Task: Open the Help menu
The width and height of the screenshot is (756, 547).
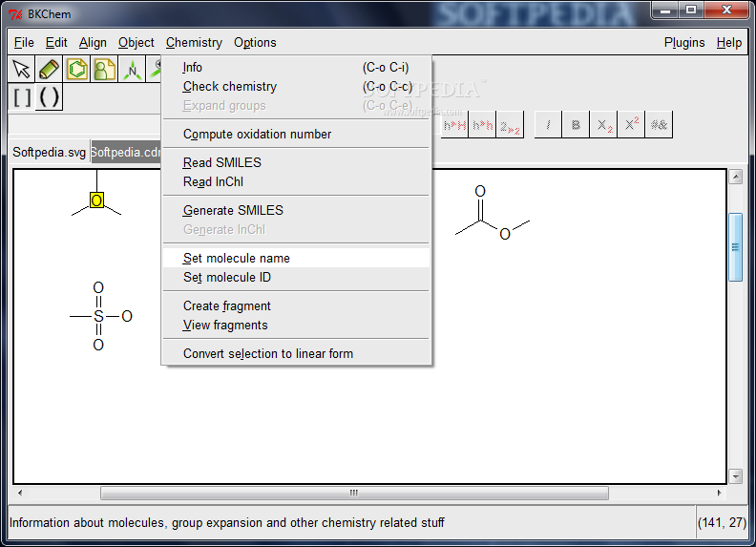Action: [728, 42]
